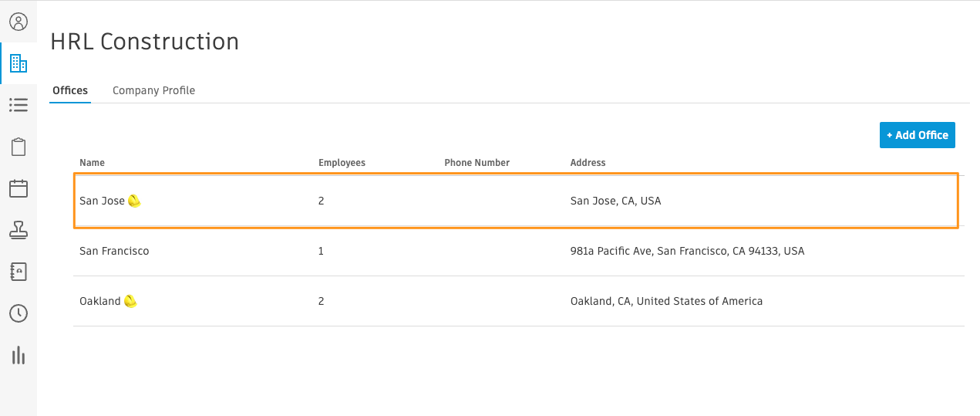Select the Offices tab
This screenshot has width=980, height=416.
pos(70,90)
